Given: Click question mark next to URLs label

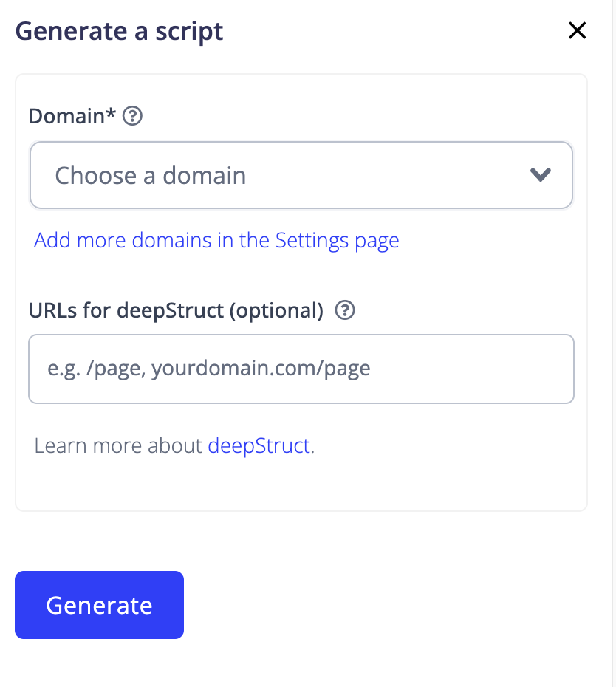Looking at the screenshot, I should click(x=345, y=310).
